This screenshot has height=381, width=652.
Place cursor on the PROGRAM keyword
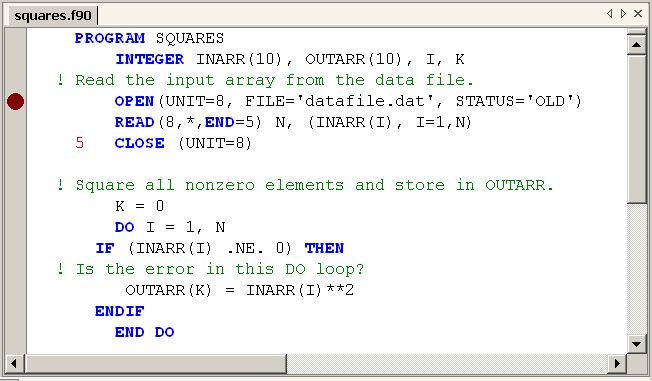point(110,38)
